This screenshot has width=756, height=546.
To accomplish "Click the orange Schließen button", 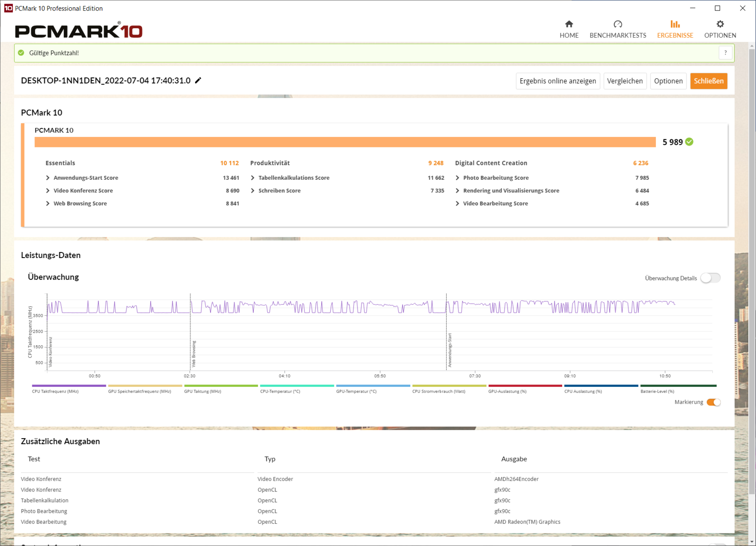I will (709, 81).
